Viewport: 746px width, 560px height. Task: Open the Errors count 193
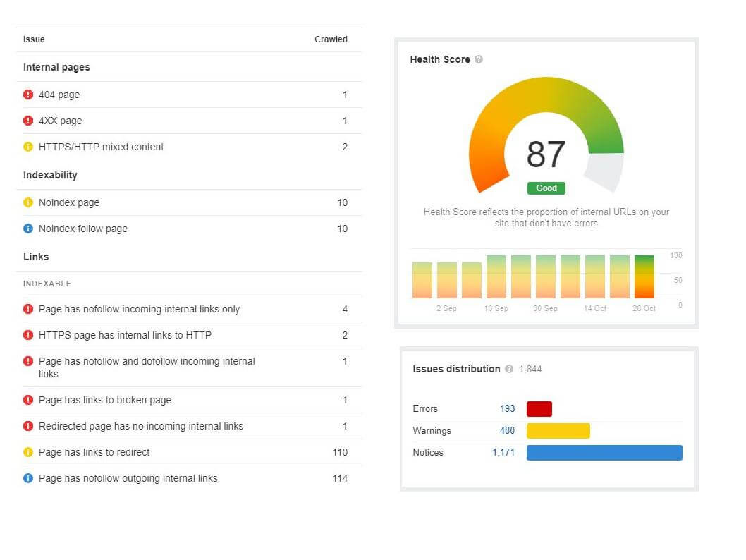[x=507, y=408]
